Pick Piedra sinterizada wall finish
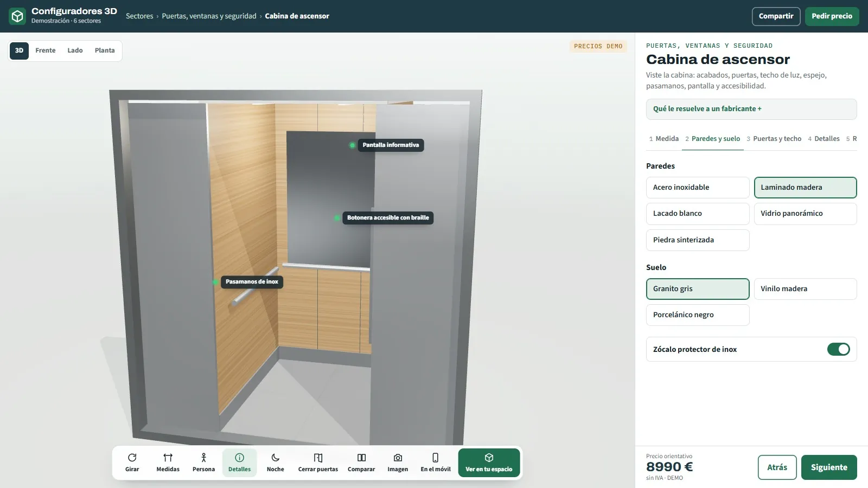 click(x=698, y=240)
